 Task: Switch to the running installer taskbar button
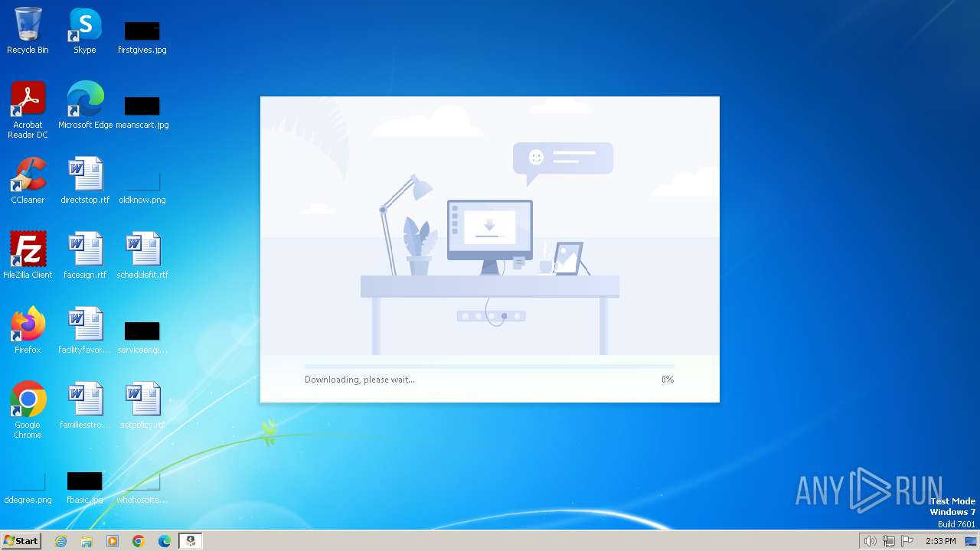[x=191, y=541]
